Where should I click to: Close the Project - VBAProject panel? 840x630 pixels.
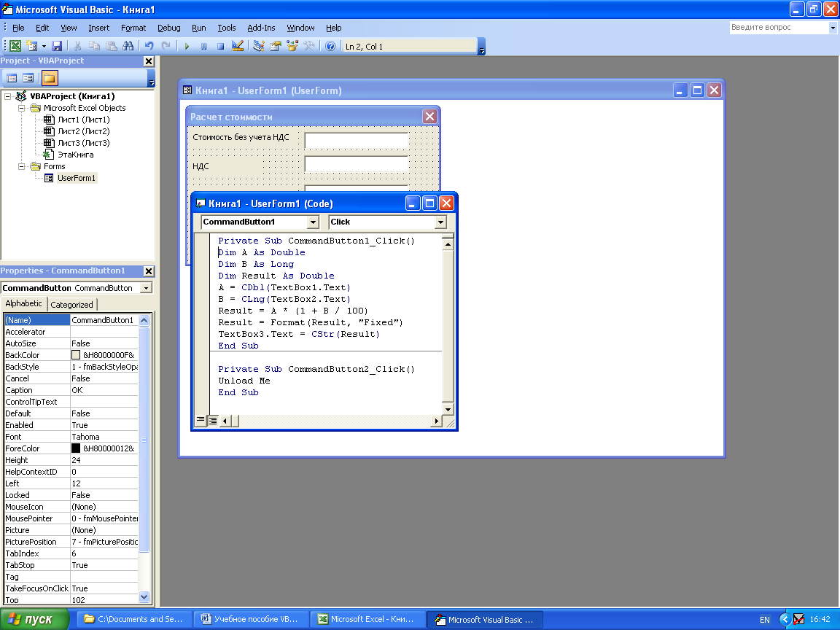point(149,61)
